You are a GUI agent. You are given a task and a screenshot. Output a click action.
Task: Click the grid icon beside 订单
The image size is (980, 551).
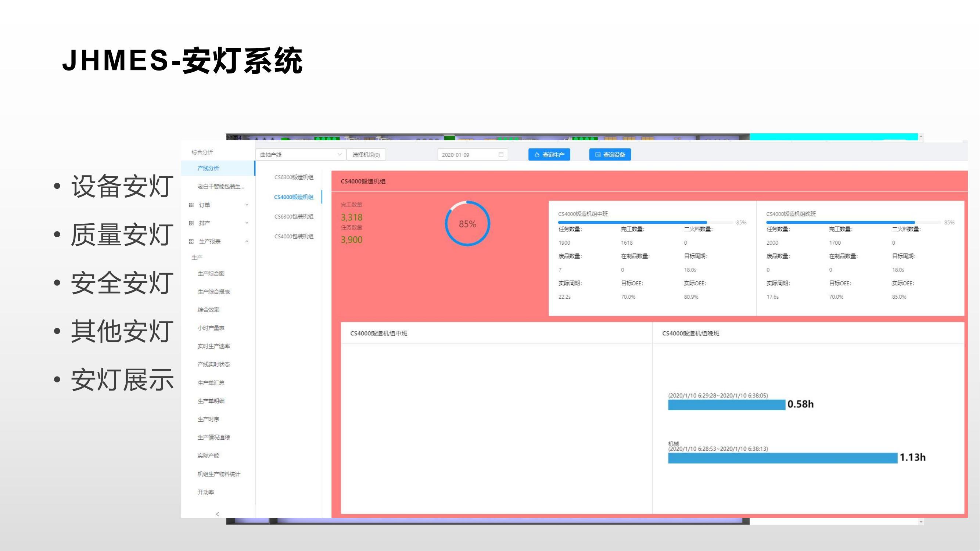pos(191,205)
